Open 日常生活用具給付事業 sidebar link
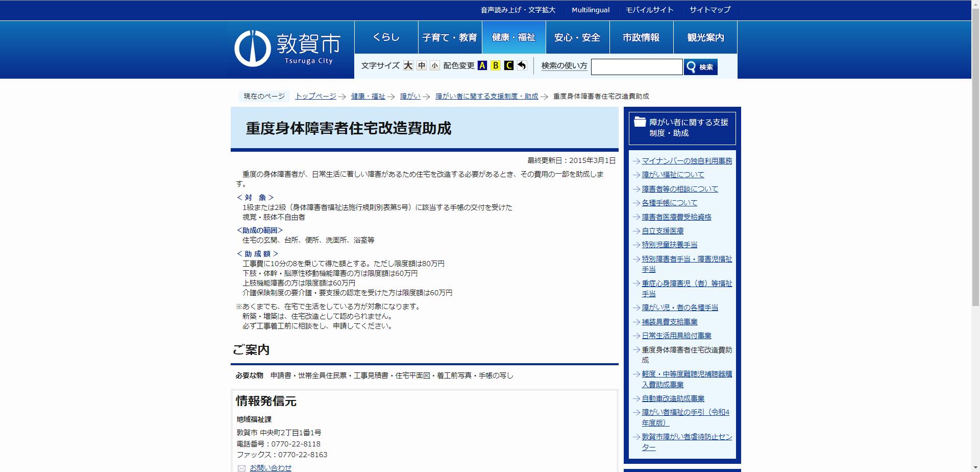 point(676,336)
